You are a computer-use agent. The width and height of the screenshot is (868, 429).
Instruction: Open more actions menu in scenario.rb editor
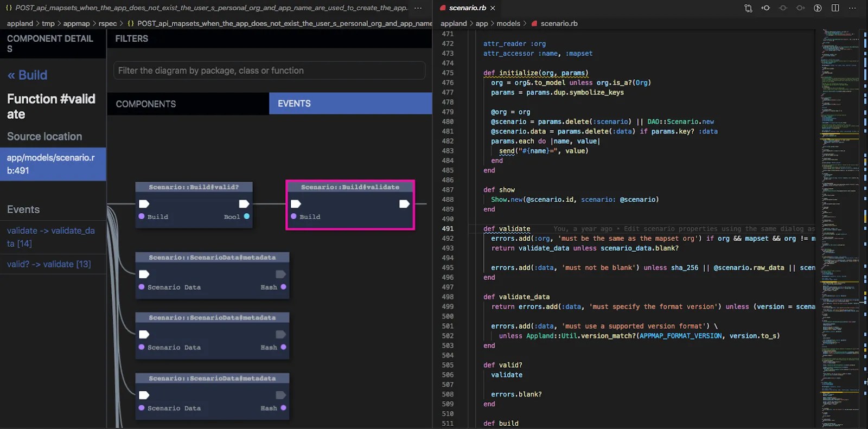[x=852, y=8]
